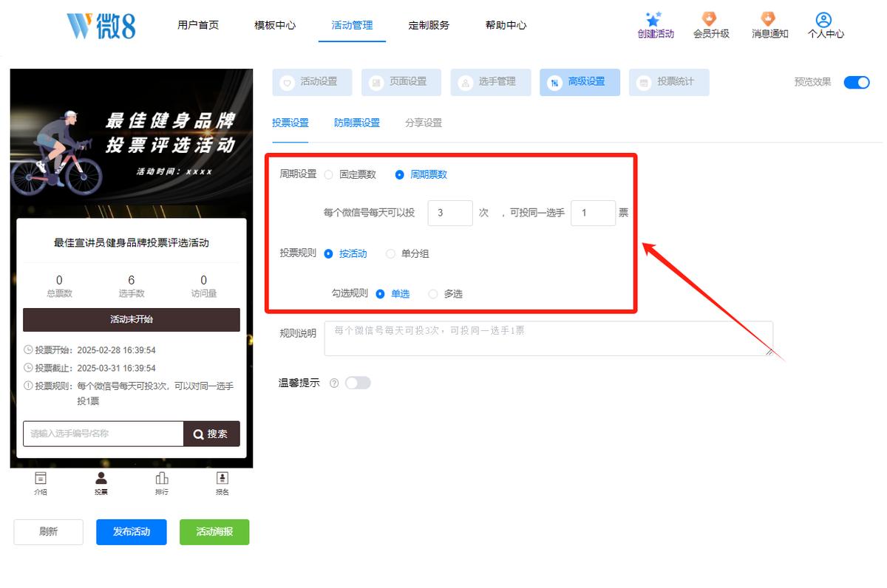The height and width of the screenshot is (588, 887).
Task: Click the 介绍 icon in preview
Action: (x=41, y=478)
